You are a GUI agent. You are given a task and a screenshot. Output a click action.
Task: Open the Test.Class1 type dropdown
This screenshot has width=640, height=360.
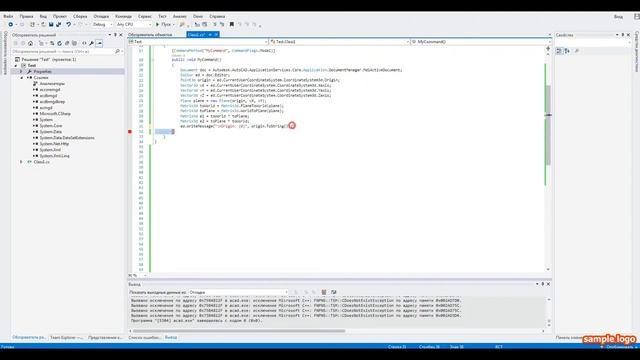[340, 42]
